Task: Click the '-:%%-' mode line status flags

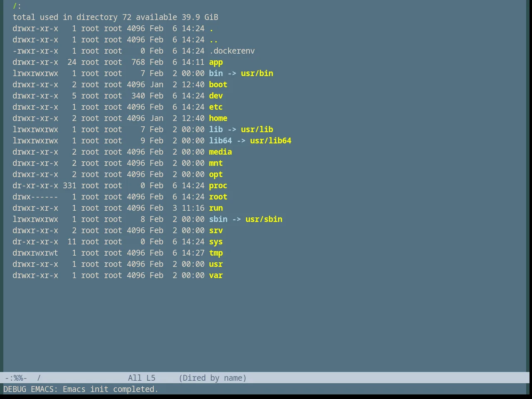Action: click(x=16, y=378)
